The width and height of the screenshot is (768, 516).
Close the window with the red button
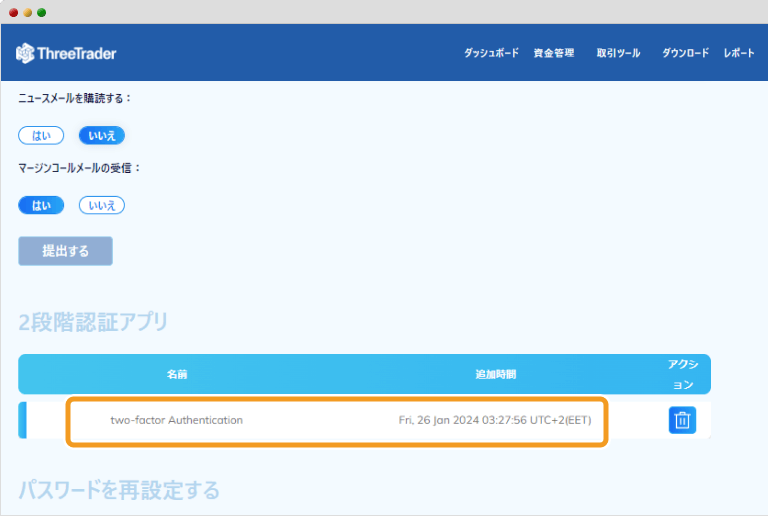(x=14, y=13)
